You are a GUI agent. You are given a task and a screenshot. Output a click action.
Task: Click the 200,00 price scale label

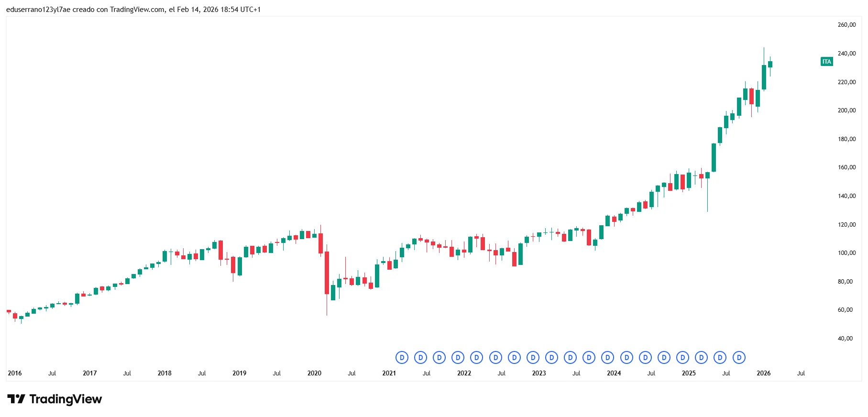coord(846,110)
